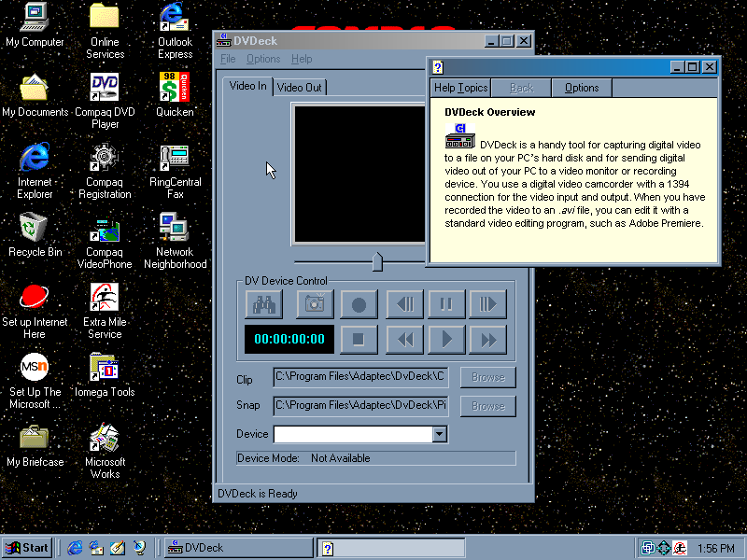Step one frame backward
This screenshot has height=560, width=747.
point(404,304)
